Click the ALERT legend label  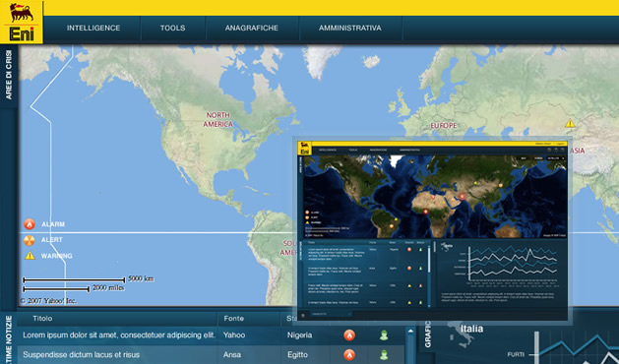pyautogui.click(x=52, y=240)
